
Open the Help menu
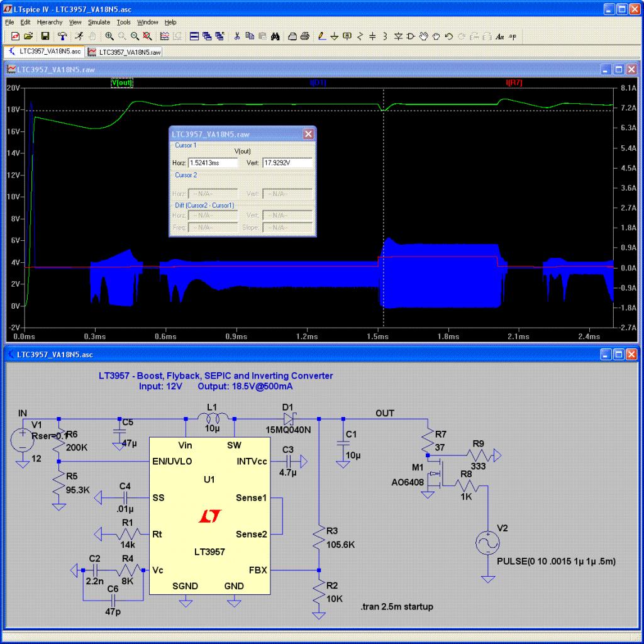point(170,22)
